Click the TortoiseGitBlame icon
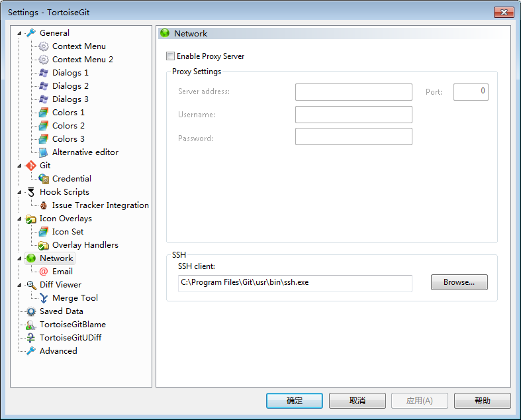Viewport: 521px width, 420px height. coord(30,325)
